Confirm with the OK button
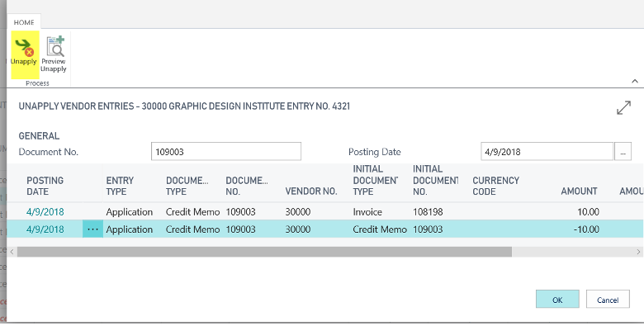This screenshot has width=644, height=326. (557, 300)
